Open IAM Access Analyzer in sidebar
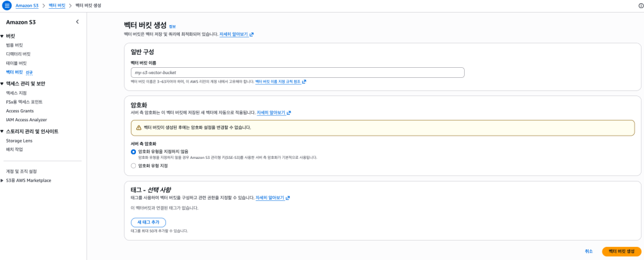The height and width of the screenshot is (260, 644). coord(26,119)
